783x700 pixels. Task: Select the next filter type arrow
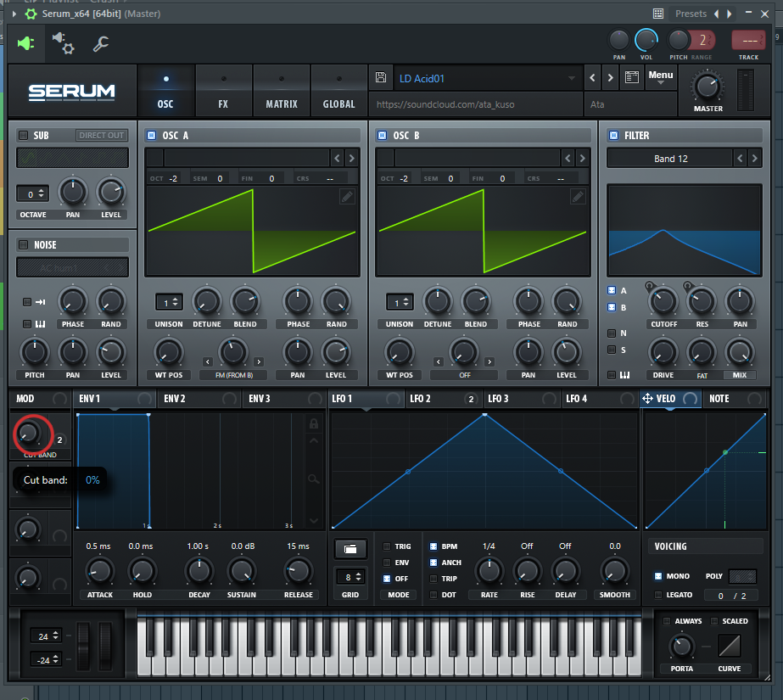tap(754, 159)
